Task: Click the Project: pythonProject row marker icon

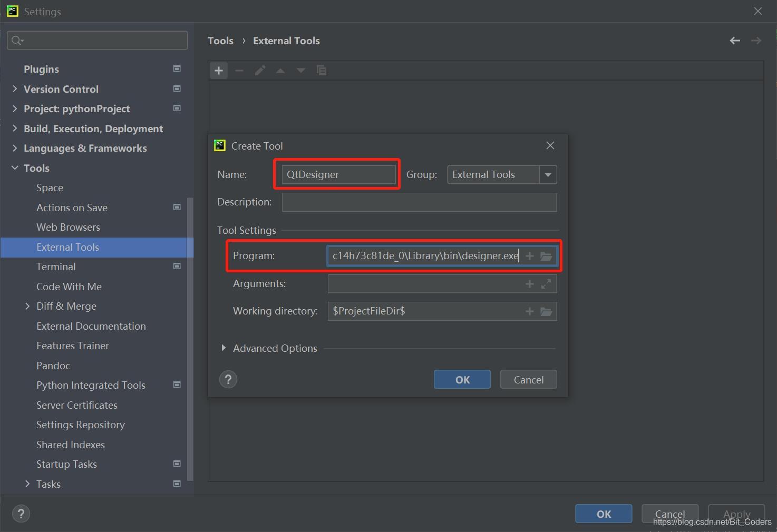Action: [177, 108]
